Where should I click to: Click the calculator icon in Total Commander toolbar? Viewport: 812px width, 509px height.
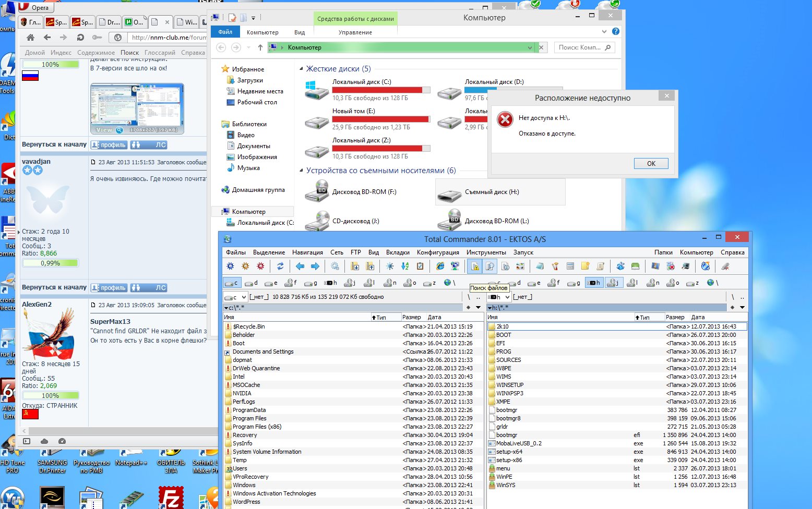pyautogui.click(x=570, y=266)
